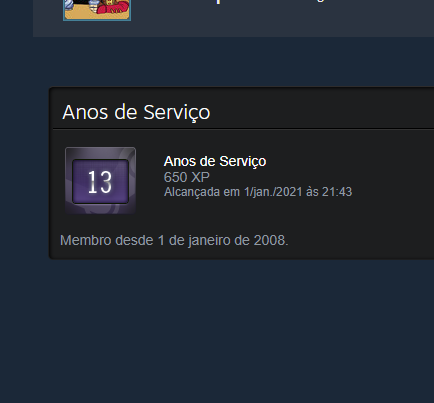The image size is (434, 403).
Task: Click the red character in the avatar image
Action: click(x=113, y=7)
